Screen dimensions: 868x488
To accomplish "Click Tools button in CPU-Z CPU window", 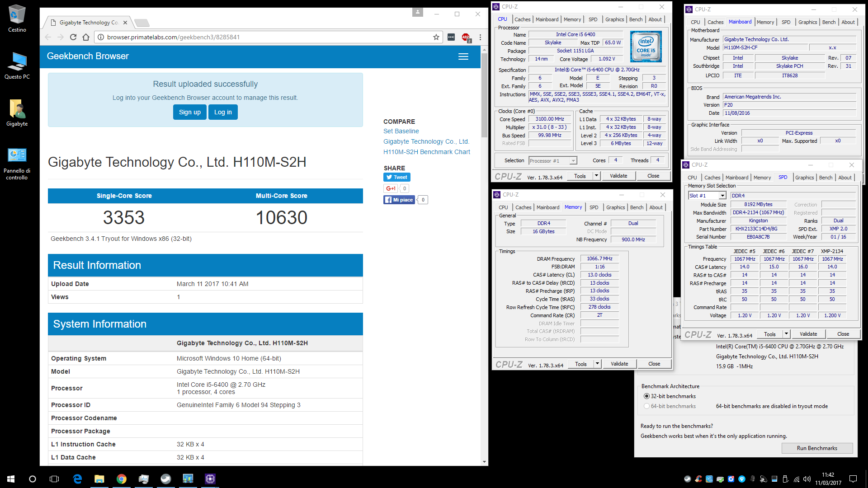I will [580, 176].
